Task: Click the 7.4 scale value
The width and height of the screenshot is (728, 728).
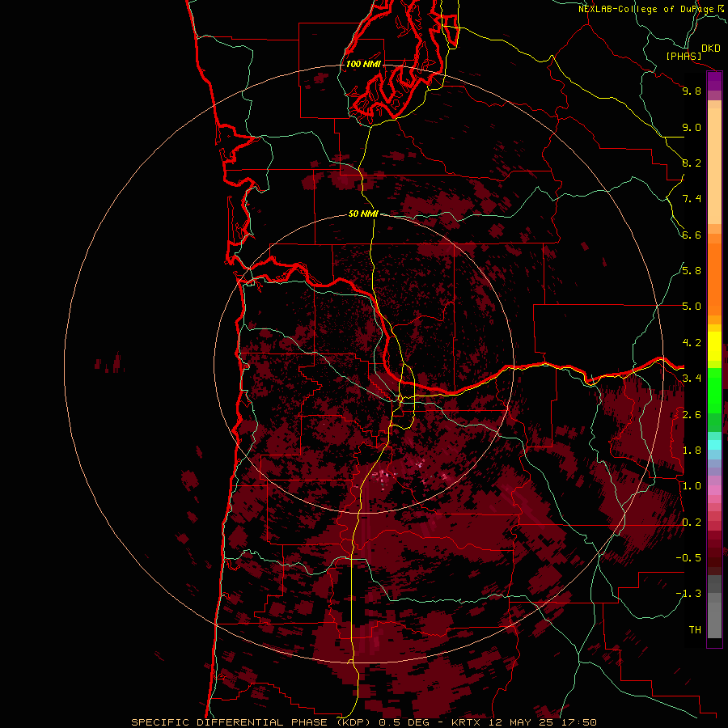Action: pyautogui.click(x=692, y=199)
